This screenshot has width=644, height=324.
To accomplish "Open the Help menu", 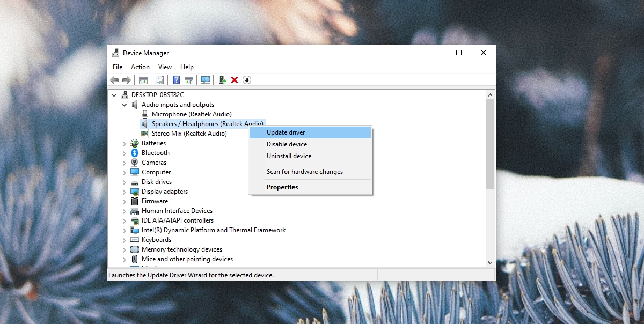I will pyautogui.click(x=187, y=67).
